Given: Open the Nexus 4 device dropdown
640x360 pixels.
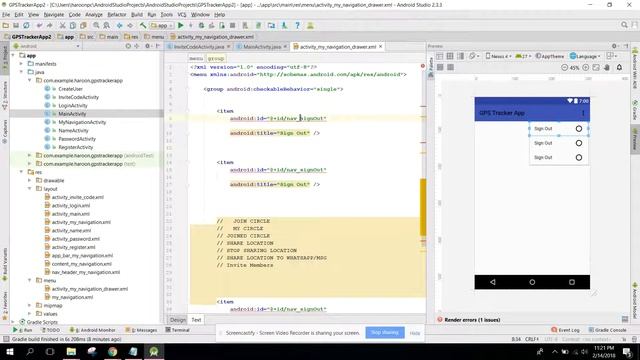Looking at the screenshot, I should pos(498,56).
